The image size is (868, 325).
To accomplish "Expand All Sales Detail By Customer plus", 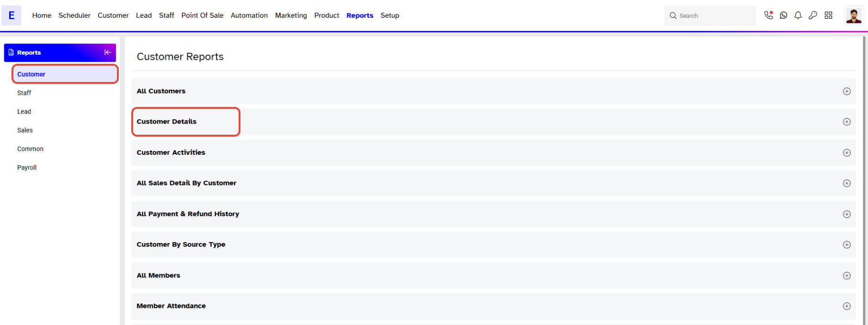I will (x=847, y=183).
